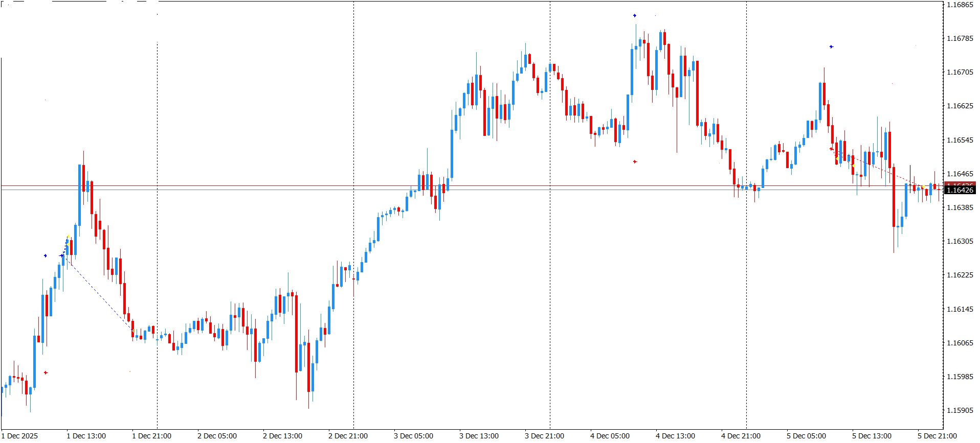Screen dimensions: 980x443
Task: Select the 4 Dec 13:00 time label
Action: tap(676, 436)
